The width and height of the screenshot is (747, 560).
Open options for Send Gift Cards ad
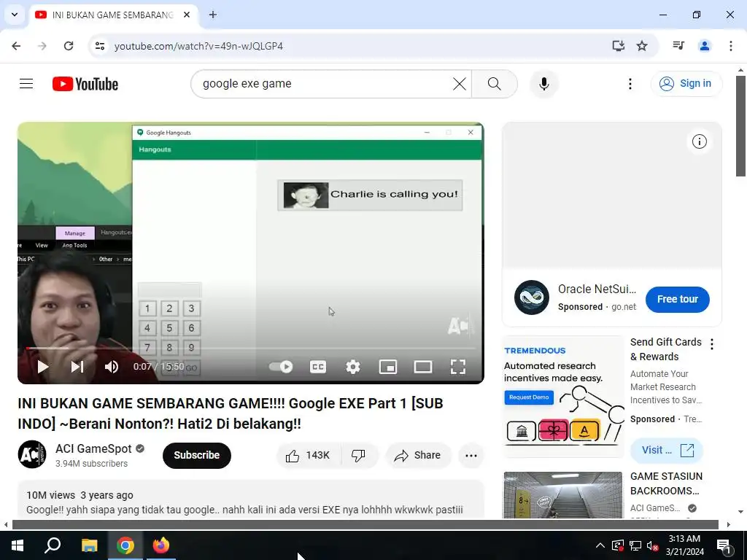pyautogui.click(x=712, y=344)
